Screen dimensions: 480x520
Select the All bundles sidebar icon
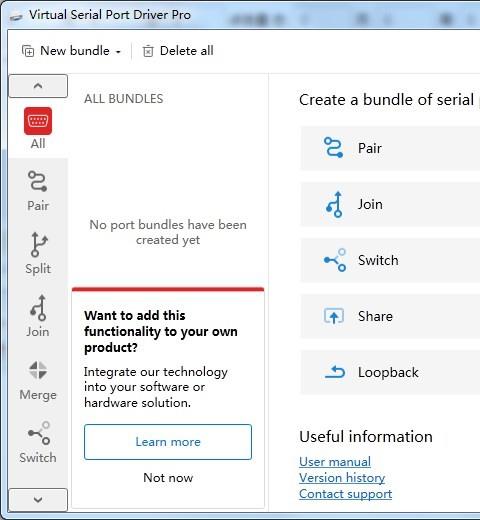(x=38, y=121)
